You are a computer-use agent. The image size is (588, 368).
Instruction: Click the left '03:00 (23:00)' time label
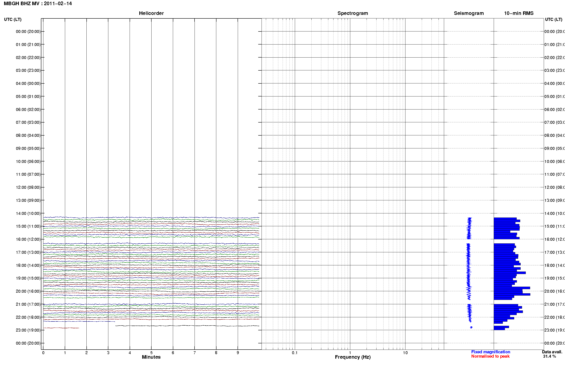28,70
